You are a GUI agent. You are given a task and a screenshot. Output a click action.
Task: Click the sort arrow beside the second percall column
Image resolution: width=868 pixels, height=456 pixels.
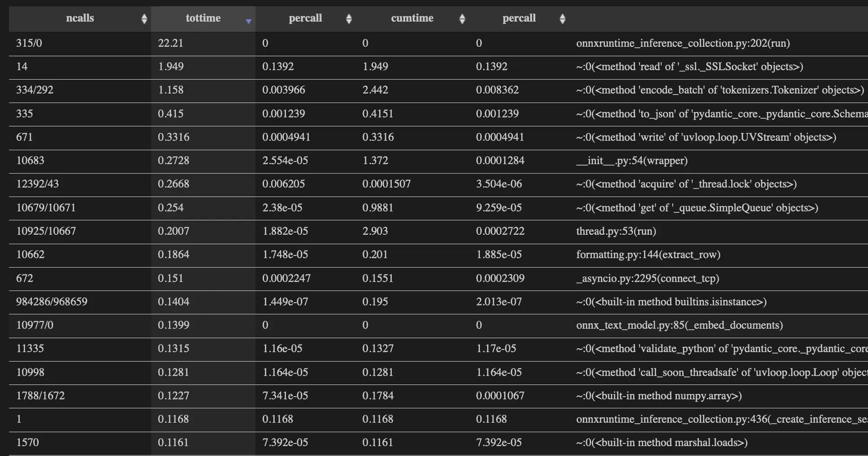(x=563, y=18)
